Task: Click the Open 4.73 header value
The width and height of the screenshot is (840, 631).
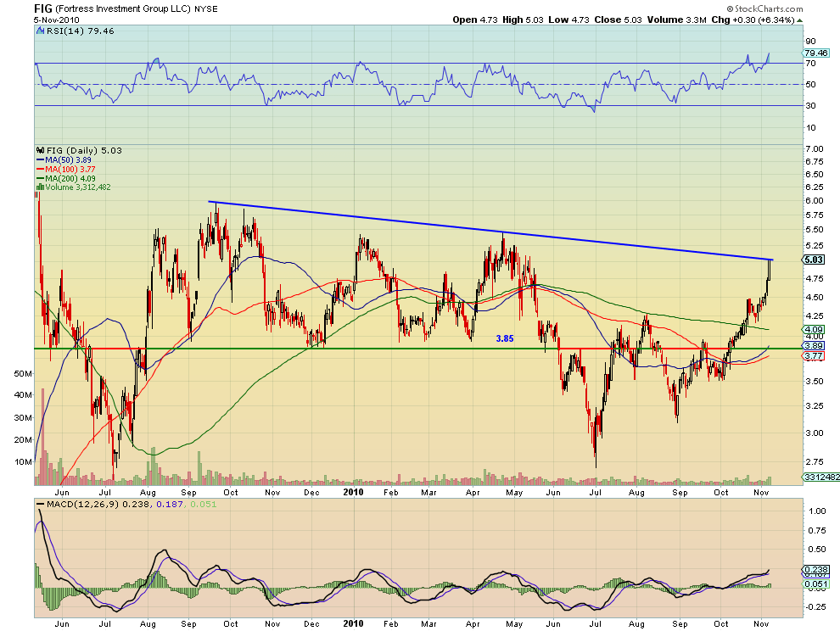Action: (x=474, y=20)
